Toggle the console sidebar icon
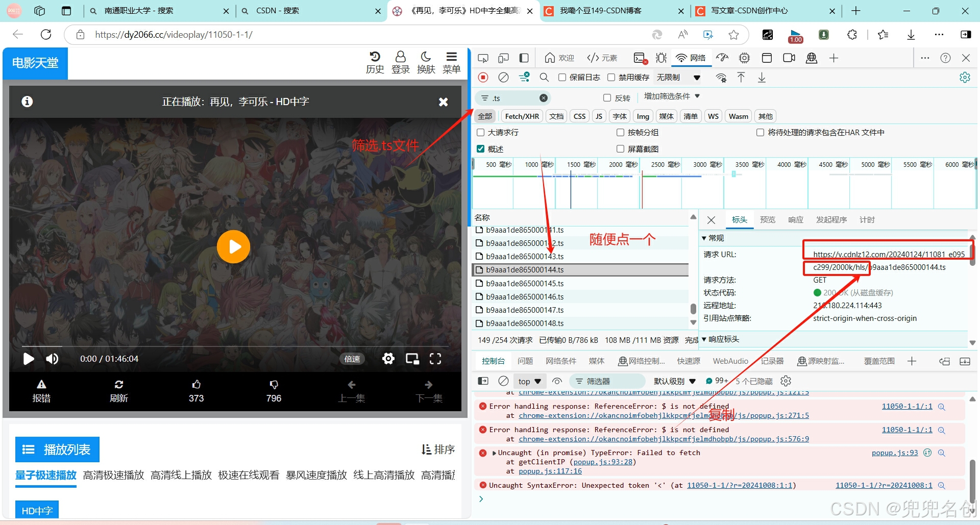This screenshot has width=980, height=525. click(483, 381)
